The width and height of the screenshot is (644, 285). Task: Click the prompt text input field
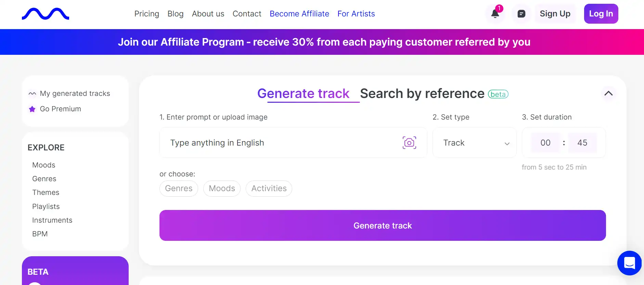coord(281,143)
